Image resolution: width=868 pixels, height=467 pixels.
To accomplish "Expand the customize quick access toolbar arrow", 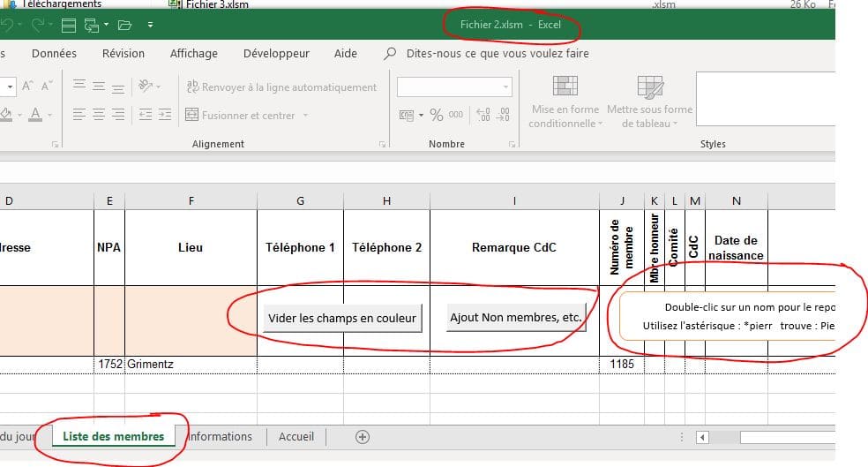I will (151, 25).
